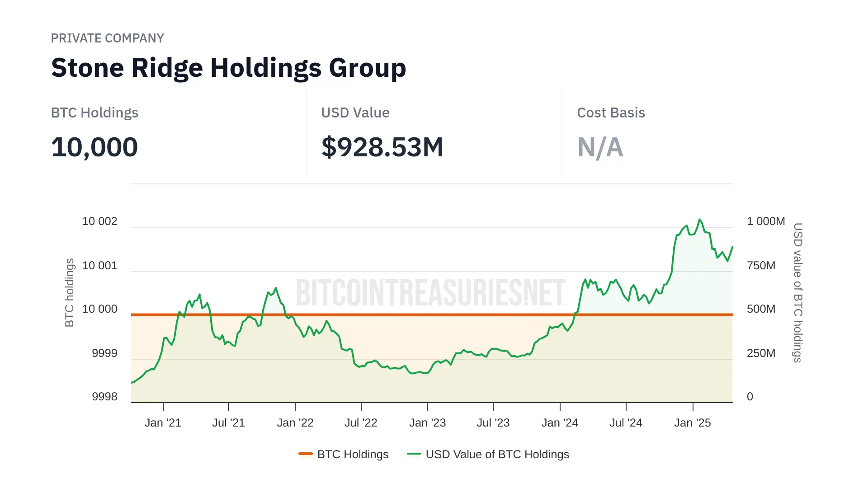Viewport: 868px width, 488px height.
Task: Click the green USD Value legend swatch
Action: 414,454
